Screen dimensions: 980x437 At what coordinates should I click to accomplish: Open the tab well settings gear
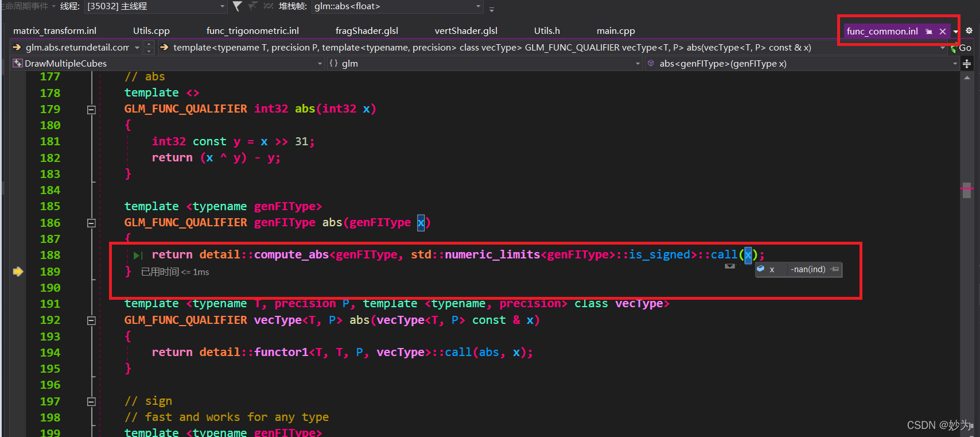[969, 30]
